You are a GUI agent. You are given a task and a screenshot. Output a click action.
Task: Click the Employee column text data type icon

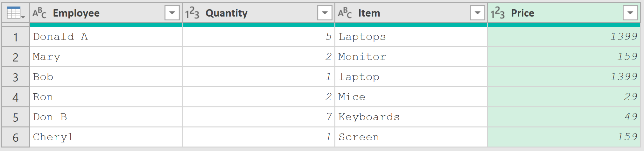click(x=39, y=13)
